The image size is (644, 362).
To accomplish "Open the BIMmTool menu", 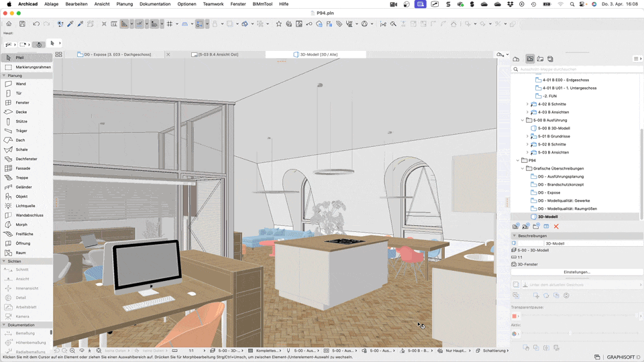I will click(262, 4).
